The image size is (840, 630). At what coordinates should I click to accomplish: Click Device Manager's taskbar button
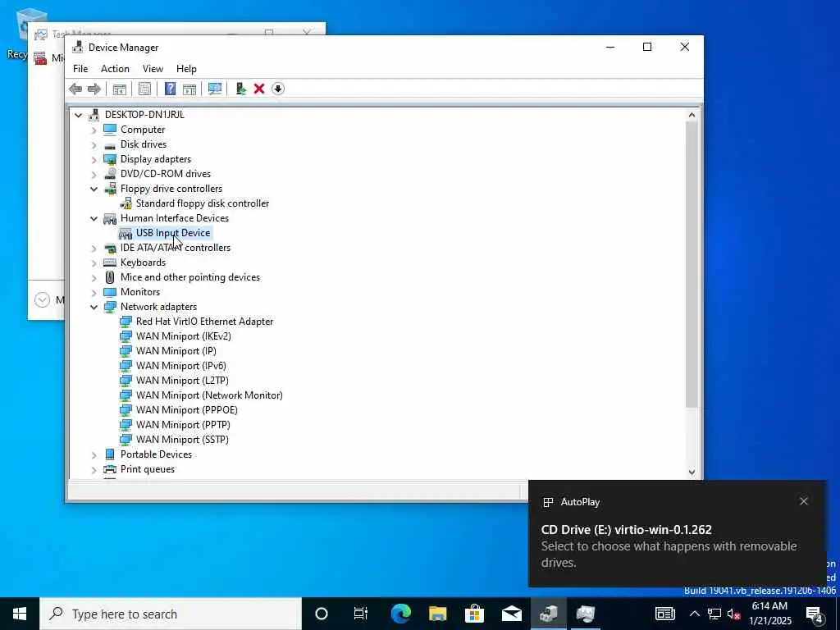pos(549,614)
